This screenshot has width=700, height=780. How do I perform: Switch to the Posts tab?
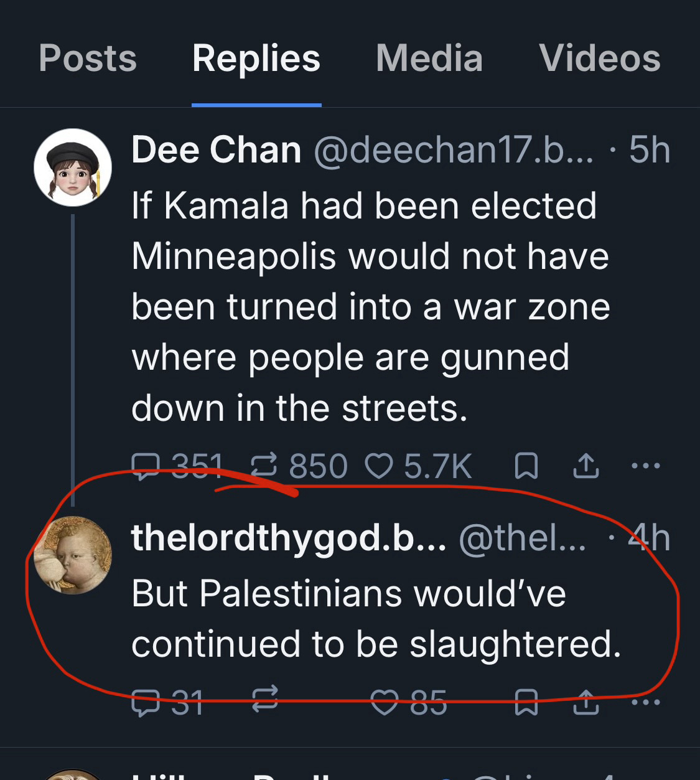click(x=88, y=59)
